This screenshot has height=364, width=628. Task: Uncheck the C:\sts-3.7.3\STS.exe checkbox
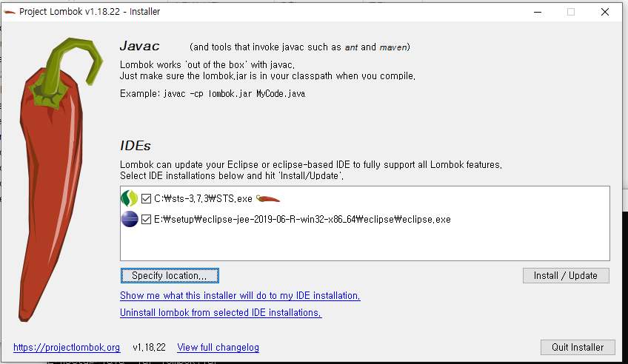click(x=146, y=198)
